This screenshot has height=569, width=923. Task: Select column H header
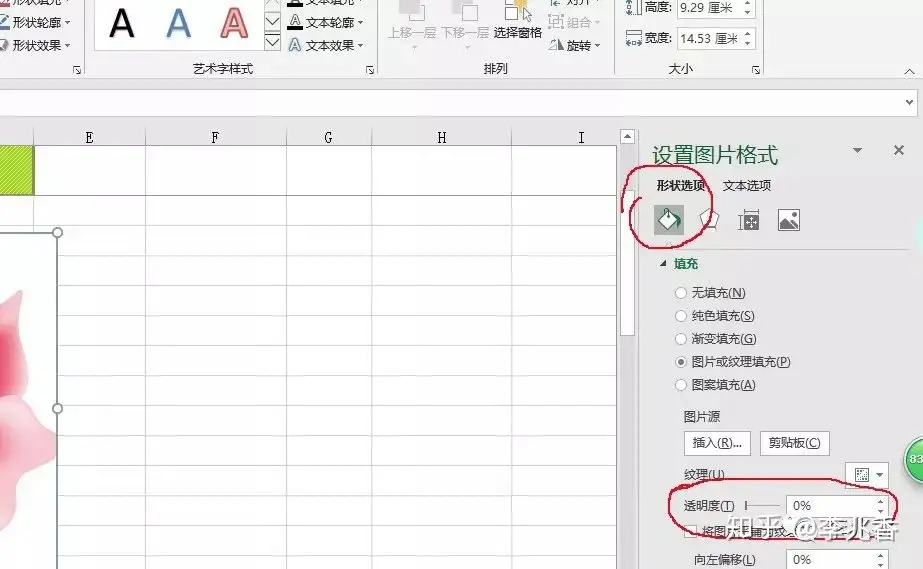coord(441,137)
